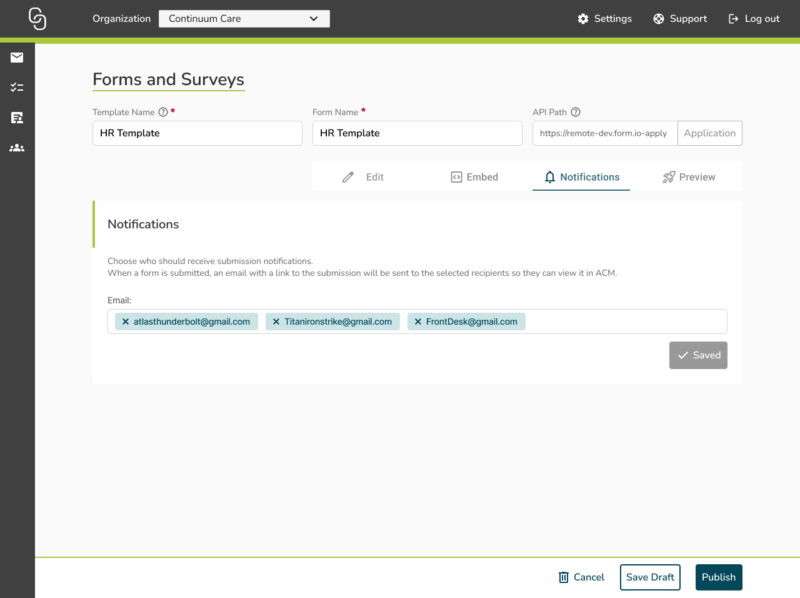The width and height of the screenshot is (800, 598).
Task: Click the Publish button
Action: (x=718, y=577)
